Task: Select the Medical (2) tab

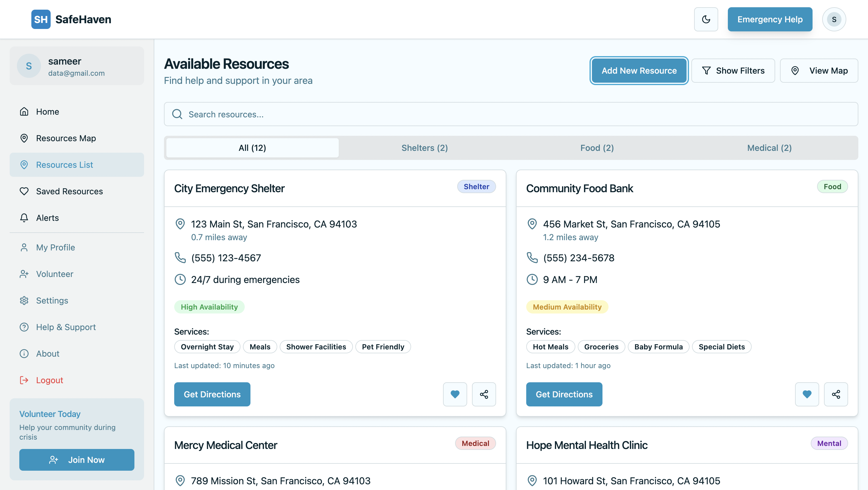Action: (x=769, y=148)
